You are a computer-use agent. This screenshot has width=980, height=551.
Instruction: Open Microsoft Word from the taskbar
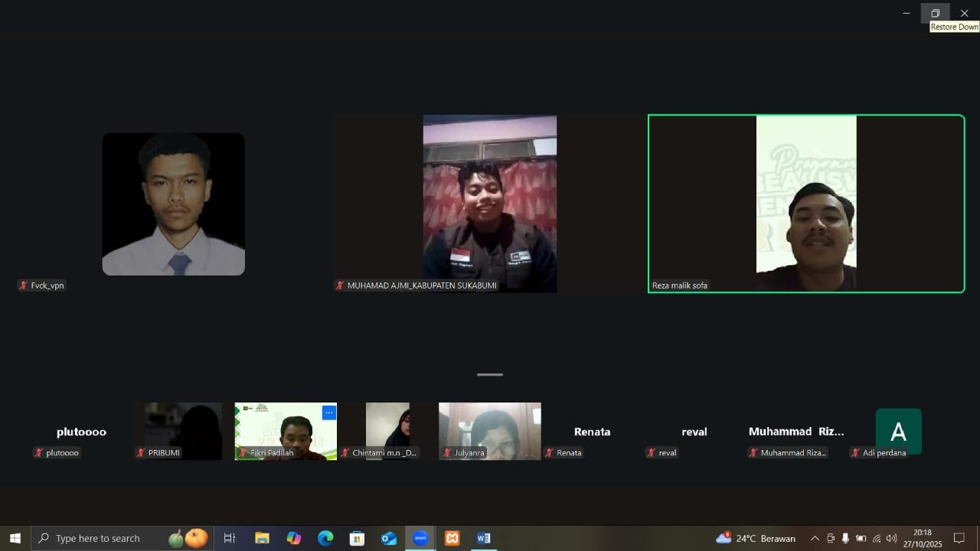(483, 538)
